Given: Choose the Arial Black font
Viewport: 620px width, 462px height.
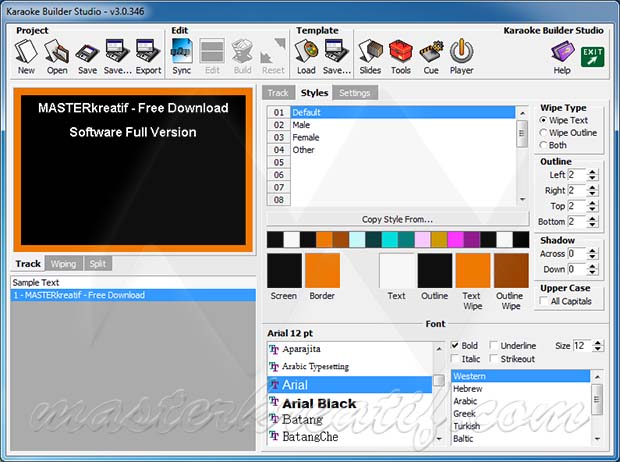Looking at the screenshot, I should [x=350, y=403].
